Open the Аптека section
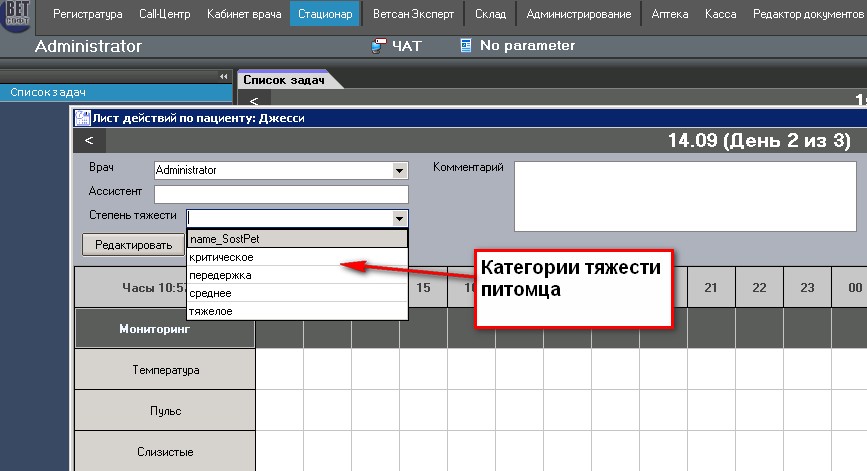This screenshot has height=471, width=867. tap(670, 14)
